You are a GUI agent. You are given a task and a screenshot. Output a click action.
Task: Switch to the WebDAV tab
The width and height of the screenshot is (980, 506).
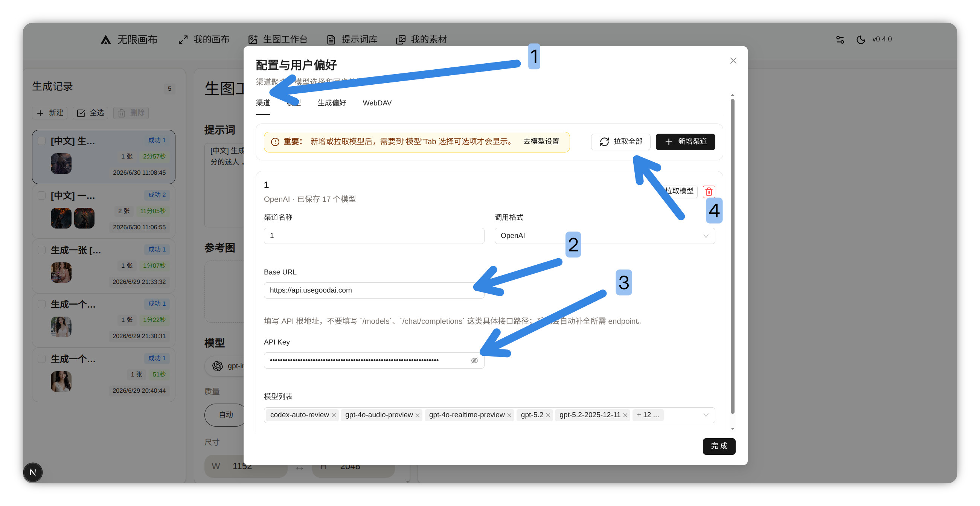377,103
